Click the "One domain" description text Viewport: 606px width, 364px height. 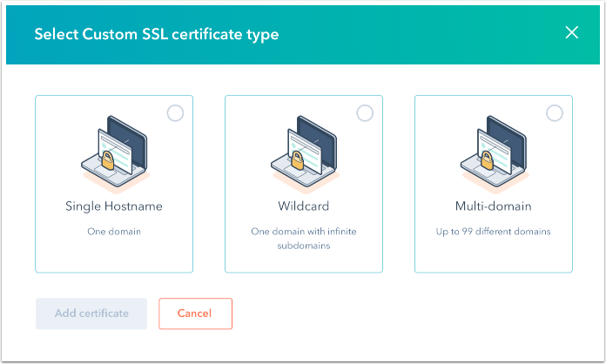pyautogui.click(x=114, y=232)
